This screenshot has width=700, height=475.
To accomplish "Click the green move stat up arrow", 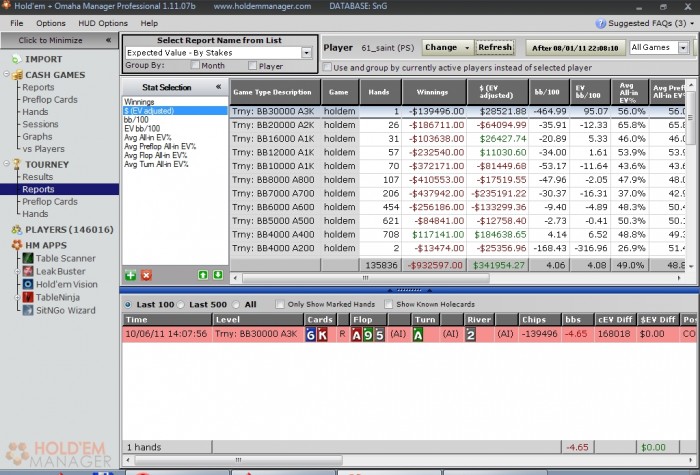I will [203, 275].
